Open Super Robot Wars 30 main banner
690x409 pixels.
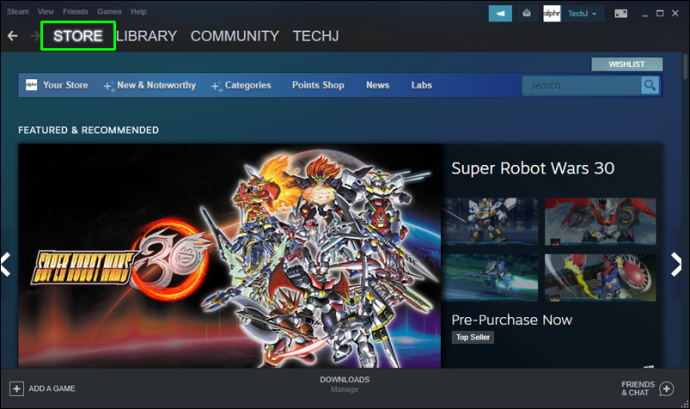pos(229,256)
